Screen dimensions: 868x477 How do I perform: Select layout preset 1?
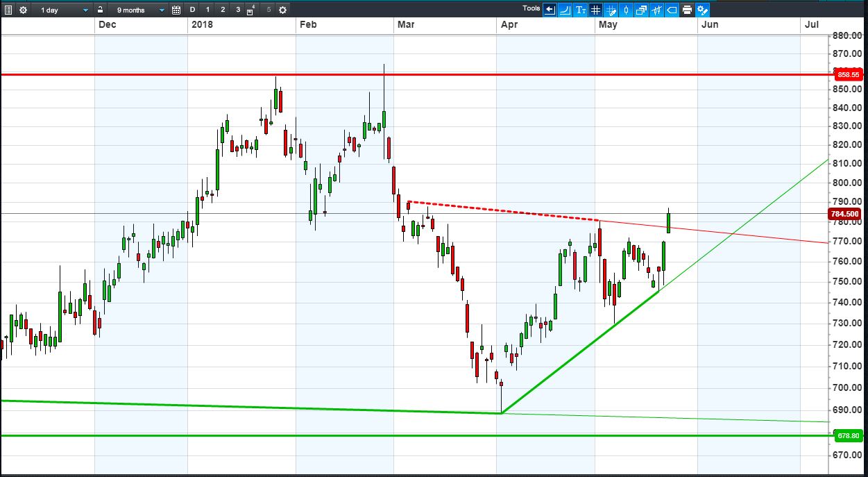(x=207, y=10)
